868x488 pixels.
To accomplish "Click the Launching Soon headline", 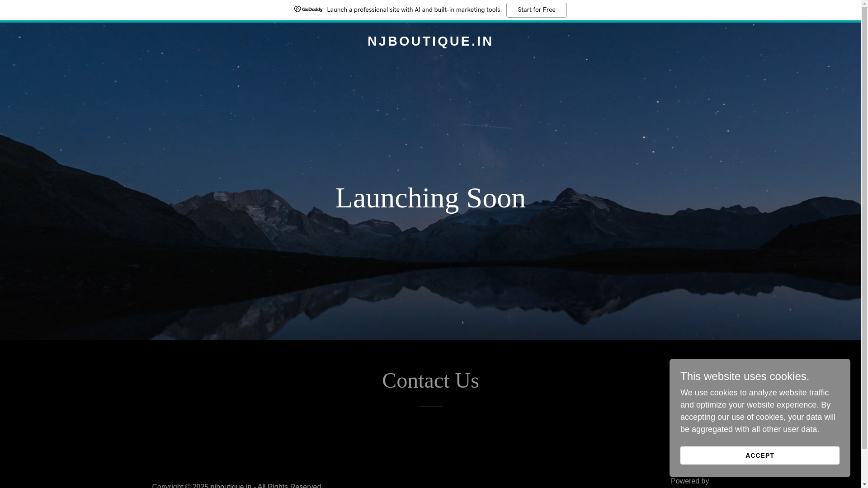I will click(430, 198).
